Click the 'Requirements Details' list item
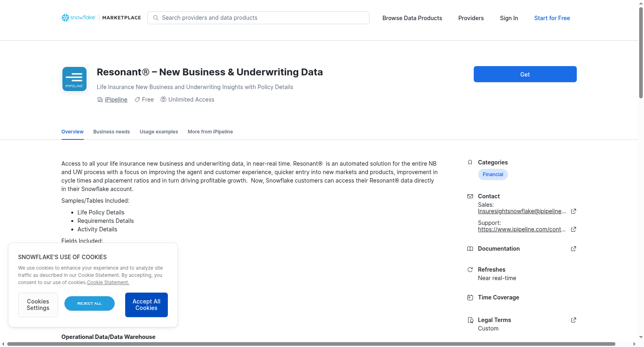The height and width of the screenshot is (347, 644). pos(105,221)
